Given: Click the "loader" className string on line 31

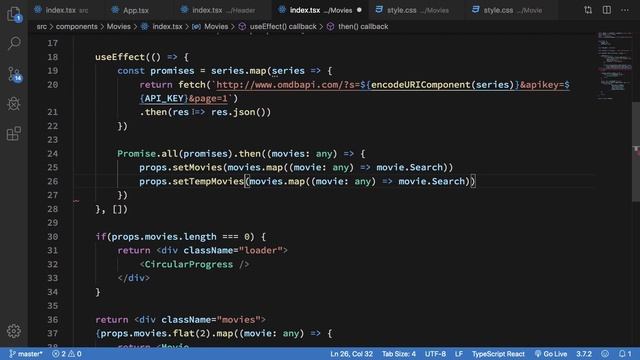Looking at the screenshot, I should click(x=260, y=251).
